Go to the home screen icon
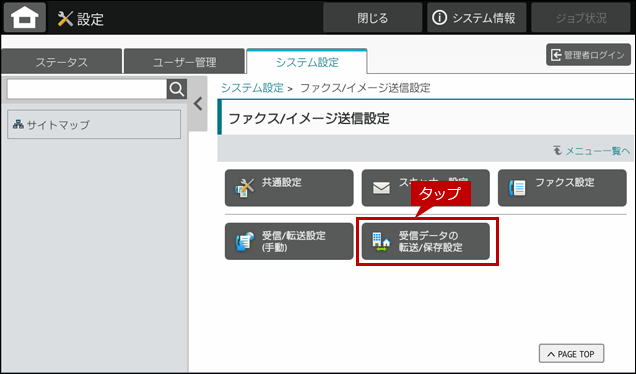The width and height of the screenshot is (636, 374). point(25,17)
